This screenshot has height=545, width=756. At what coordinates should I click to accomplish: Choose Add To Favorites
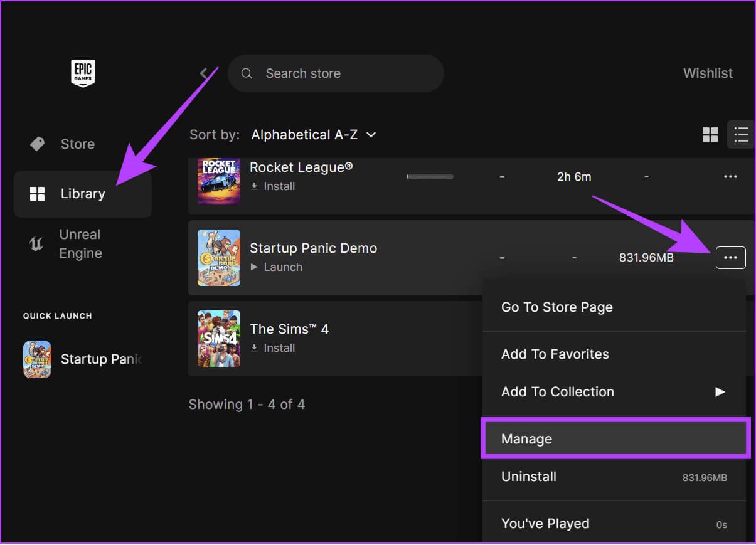[614, 354]
